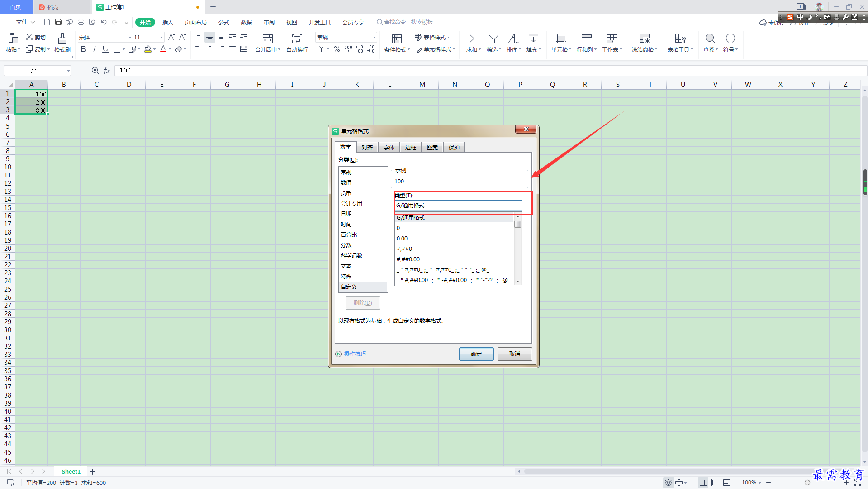This screenshot has height=489, width=868.
Task: Click the zoom slider handle
Action: click(x=807, y=483)
